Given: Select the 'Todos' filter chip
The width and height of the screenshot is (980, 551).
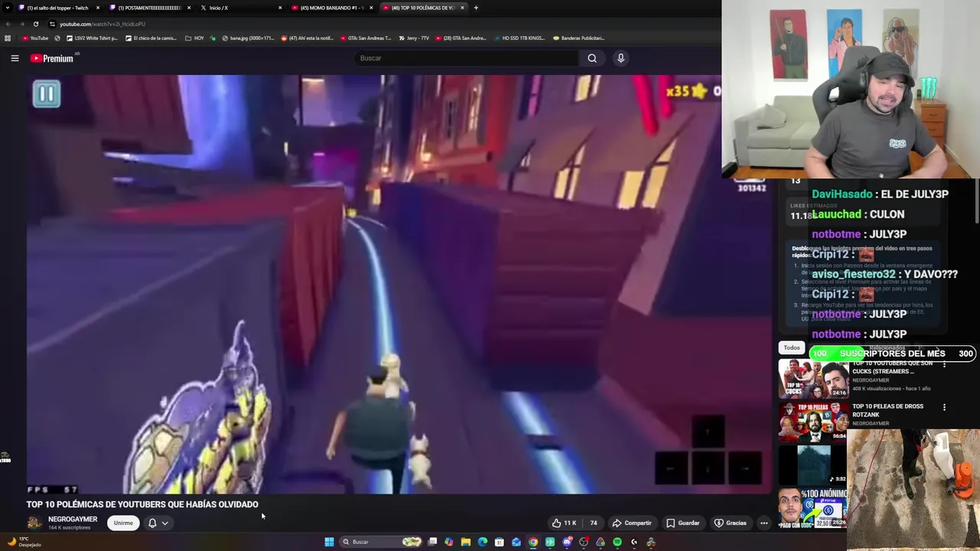Looking at the screenshot, I should click(792, 348).
